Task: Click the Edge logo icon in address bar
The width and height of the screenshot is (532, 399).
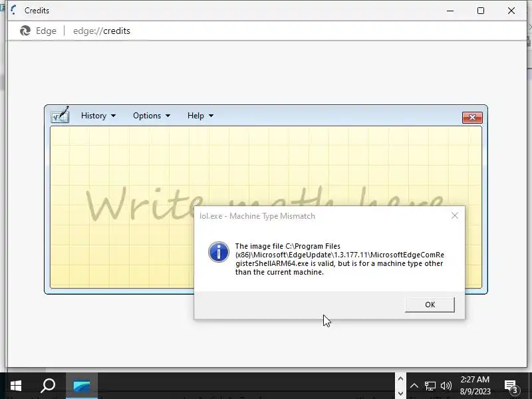Action: tap(25, 31)
